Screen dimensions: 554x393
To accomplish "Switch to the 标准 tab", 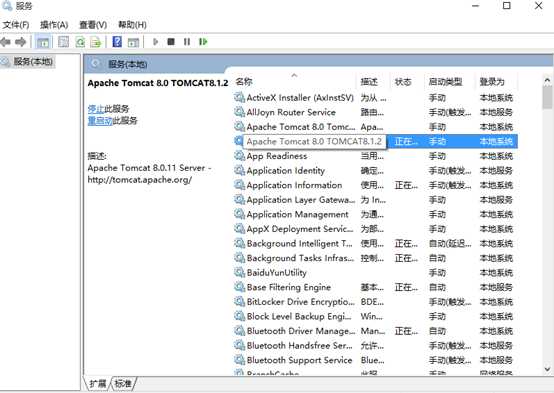I will 123,383.
